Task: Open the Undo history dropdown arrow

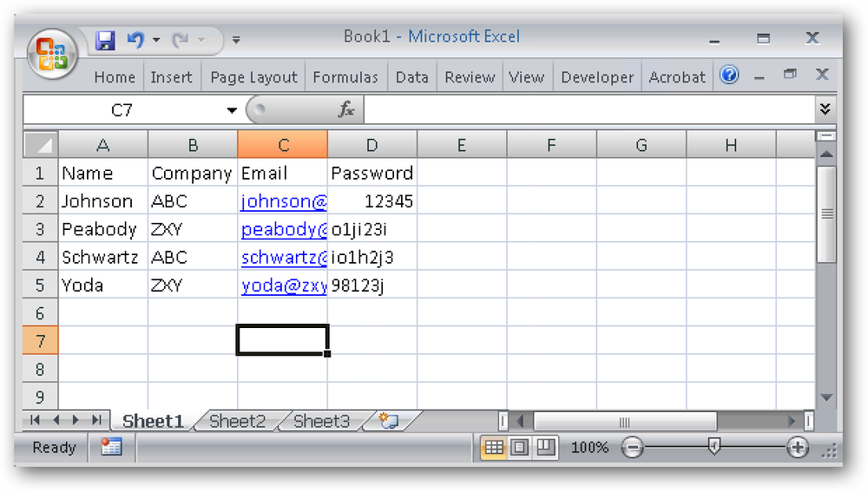Action: point(156,40)
